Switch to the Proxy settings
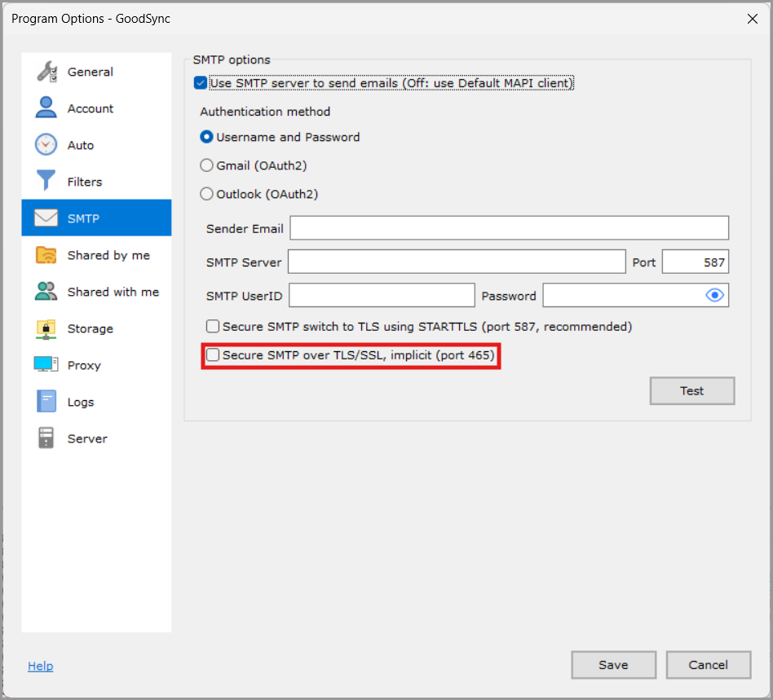773x700 pixels. (x=96, y=364)
